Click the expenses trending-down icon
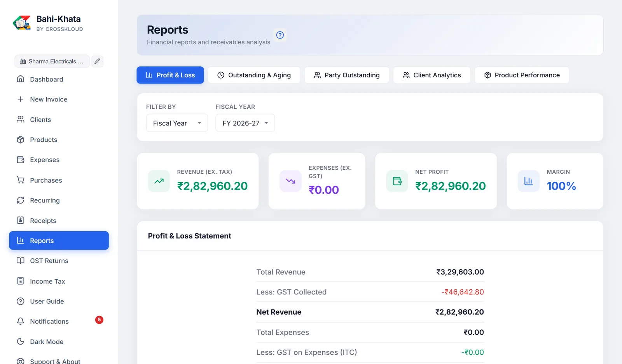The height and width of the screenshot is (364, 622). coord(290,181)
